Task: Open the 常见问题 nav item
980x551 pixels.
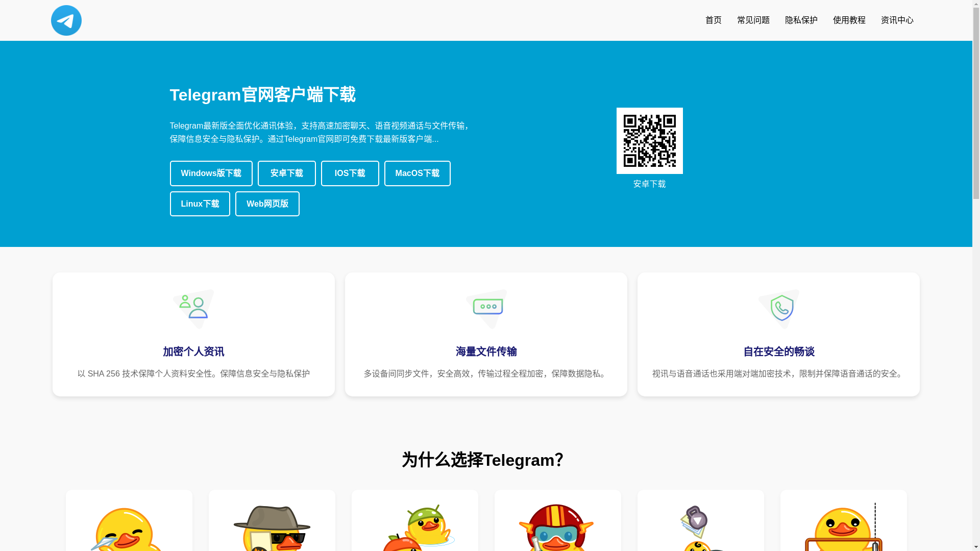Action: pos(753,20)
